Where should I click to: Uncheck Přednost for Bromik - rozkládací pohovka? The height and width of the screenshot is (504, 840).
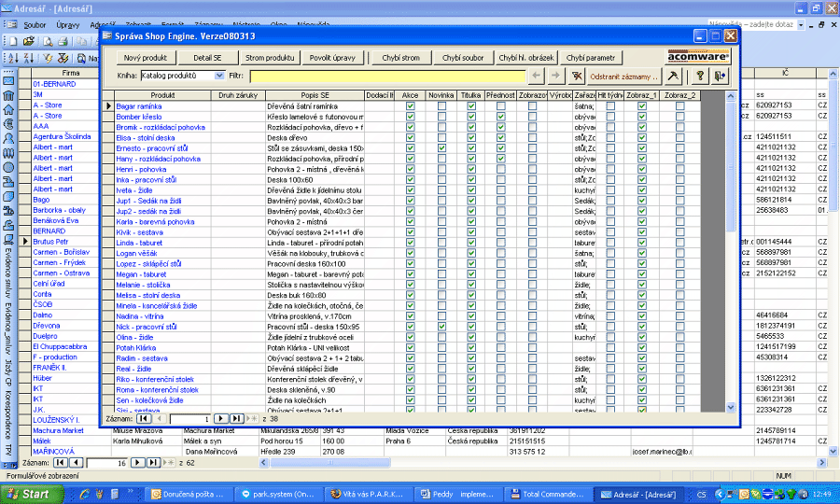pos(501,127)
